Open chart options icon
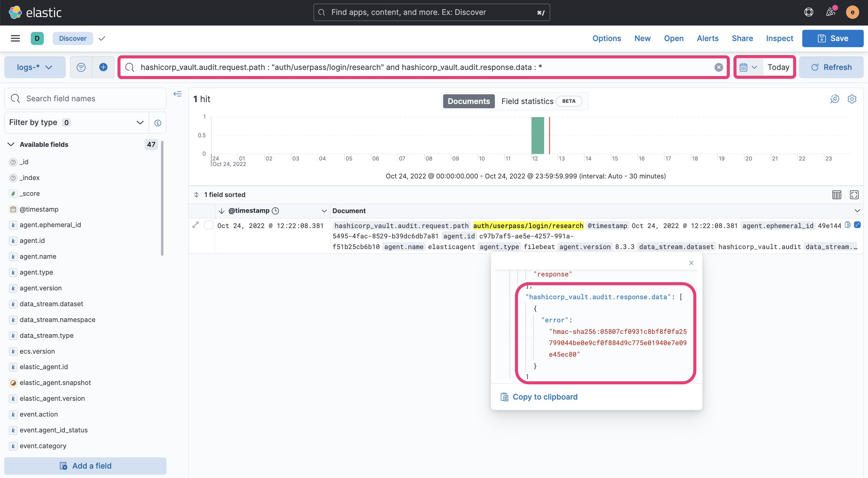 835,99
